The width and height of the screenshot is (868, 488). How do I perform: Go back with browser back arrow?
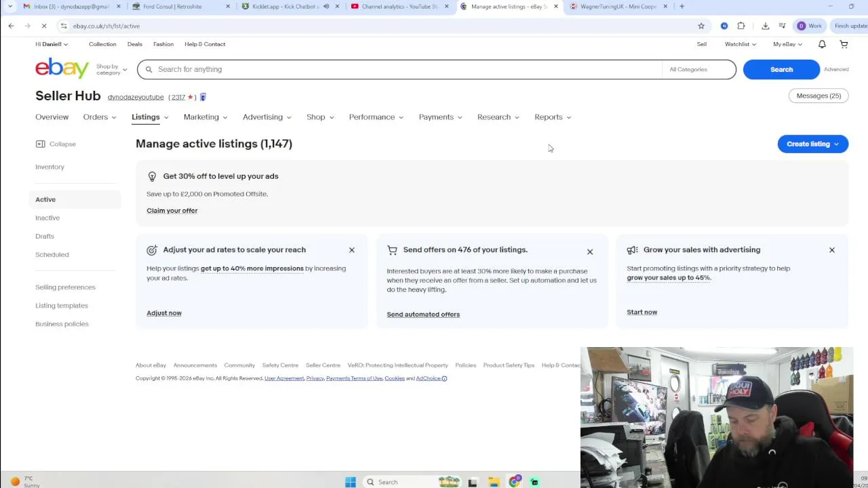tap(11, 26)
